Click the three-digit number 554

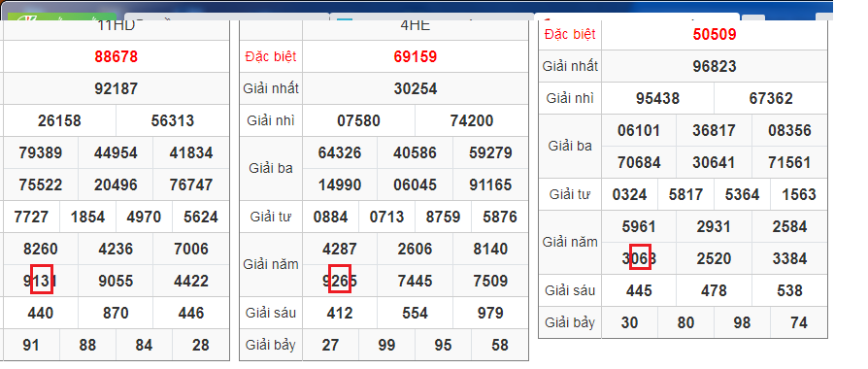point(416,314)
